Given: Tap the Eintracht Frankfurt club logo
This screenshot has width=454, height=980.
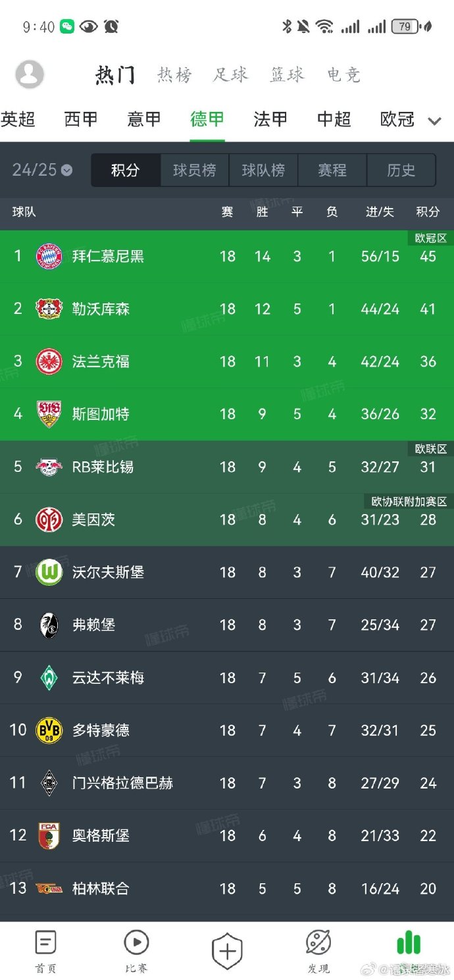Looking at the screenshot, I should point(49,361).
